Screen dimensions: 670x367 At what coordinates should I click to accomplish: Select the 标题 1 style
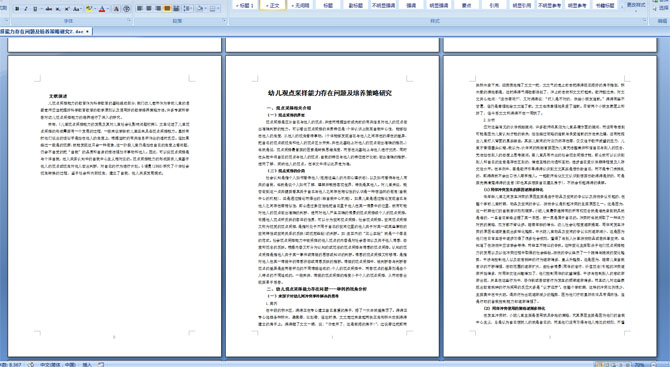(245, 6)
